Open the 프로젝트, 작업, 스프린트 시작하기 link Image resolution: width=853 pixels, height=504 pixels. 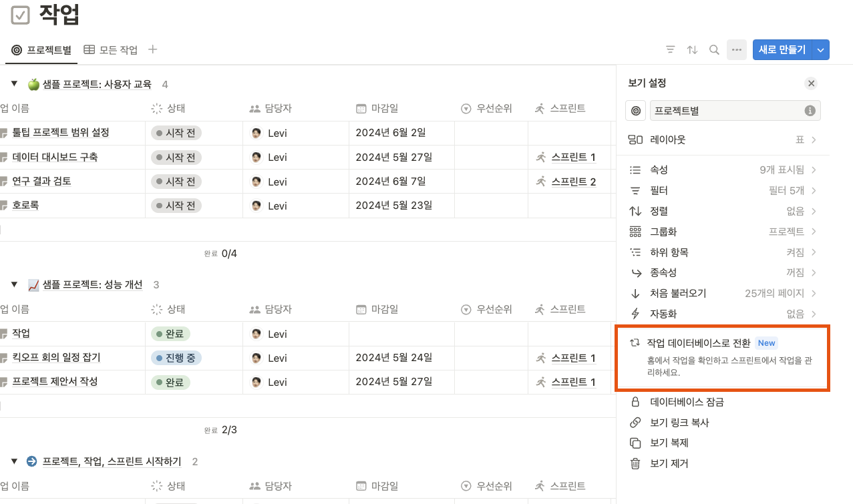pyautogui.click(x=112, y=461)
